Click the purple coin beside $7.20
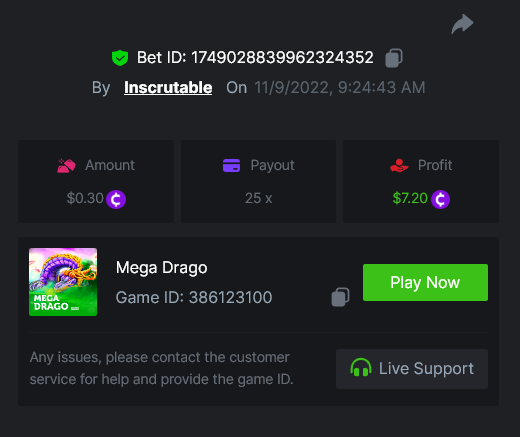The width and height of the screenshot is (520, 437). [x=440, y=199]
